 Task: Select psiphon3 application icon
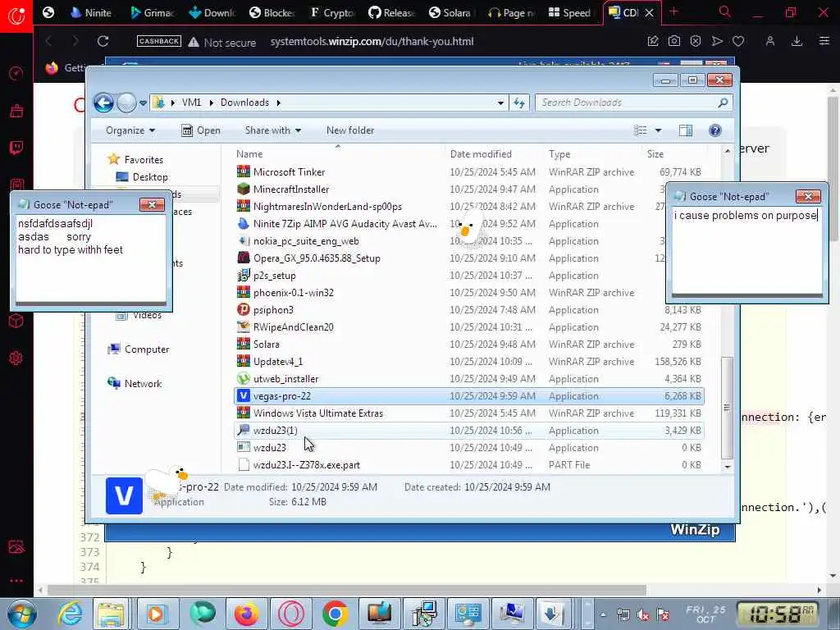[243, 309]
